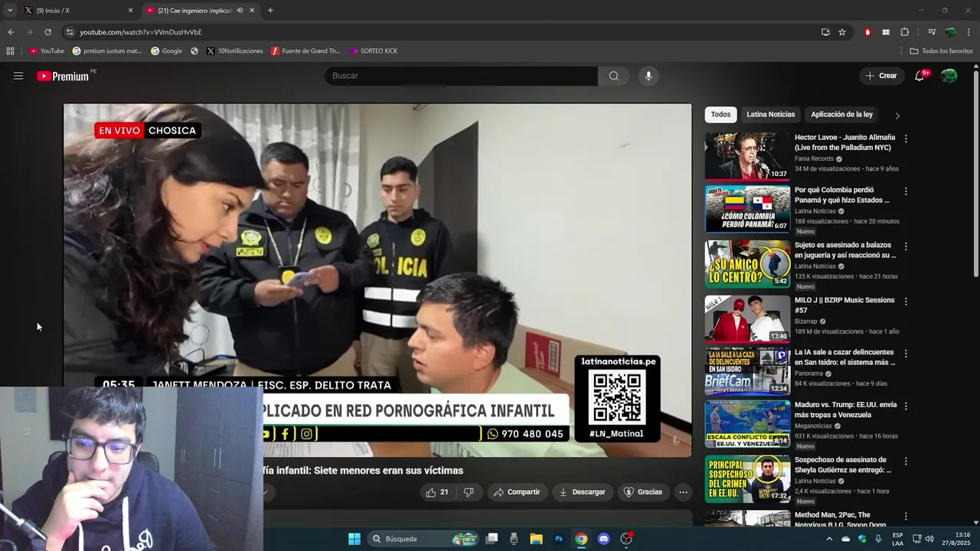980x551 pixels.
Task: Click the install app icon in address bar
Action: pos(825,32)
